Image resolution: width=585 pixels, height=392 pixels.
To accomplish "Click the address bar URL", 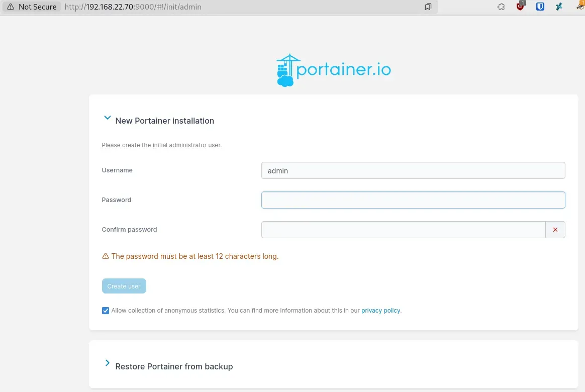I will point(133,7).
